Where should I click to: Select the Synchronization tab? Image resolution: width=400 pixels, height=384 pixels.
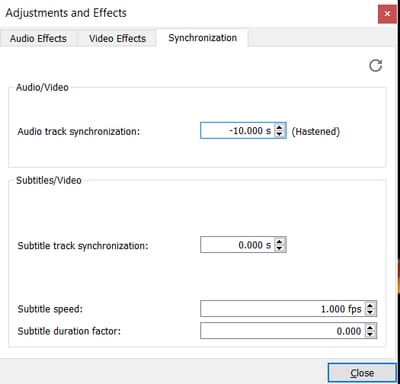point(202,38)
